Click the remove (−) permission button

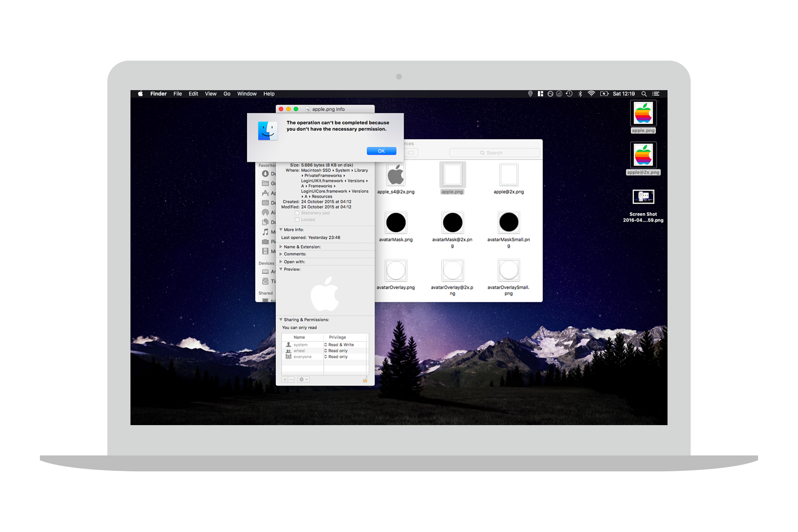coord(291,379)
